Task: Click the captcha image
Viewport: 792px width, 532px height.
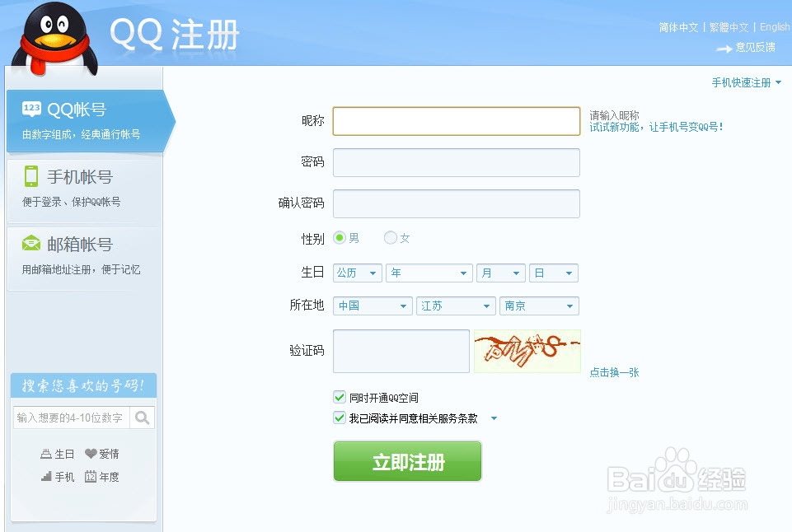Action: point(527,352)
